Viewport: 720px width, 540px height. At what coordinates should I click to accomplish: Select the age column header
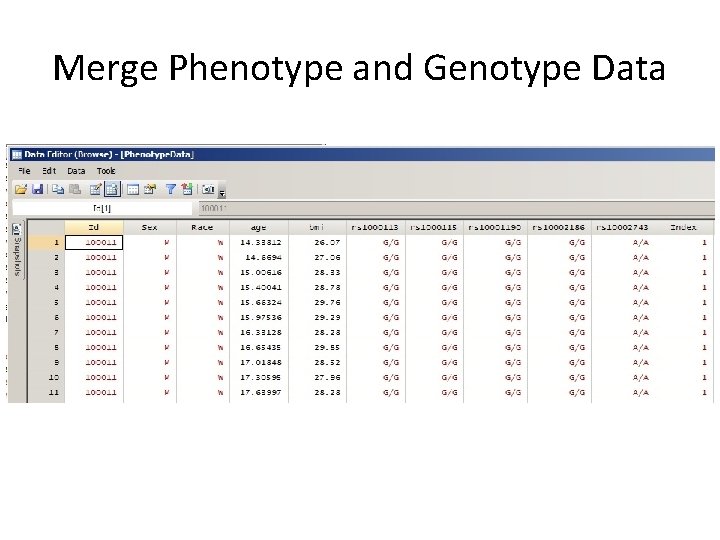point(259,227)
